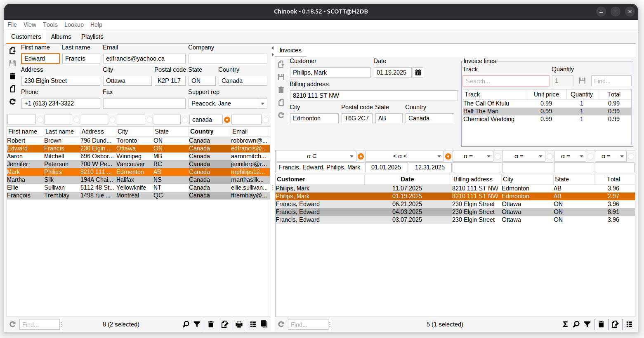The width and height of the screenshot is (644, 338).
Task: Click the magnifier search icon below customers table
Action: (x=186, y=324)
